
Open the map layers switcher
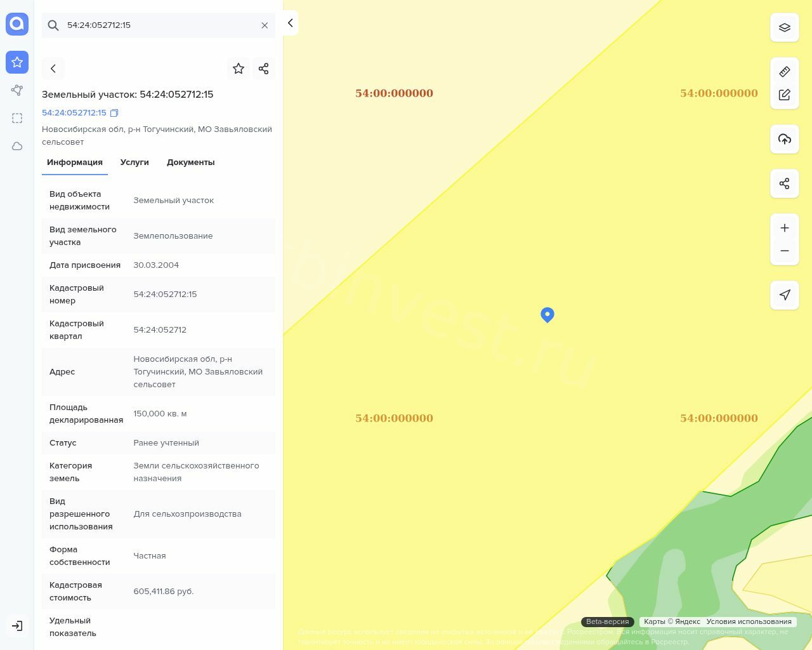click(785, 27)
